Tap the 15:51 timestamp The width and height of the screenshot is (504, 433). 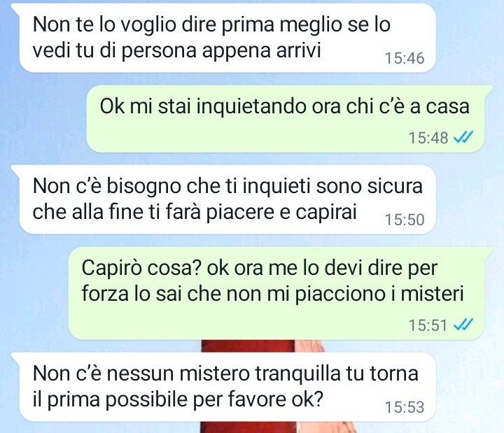point(428,325)
